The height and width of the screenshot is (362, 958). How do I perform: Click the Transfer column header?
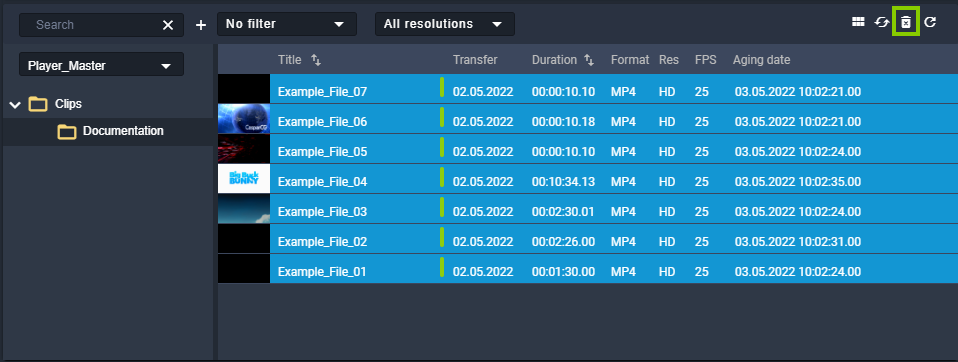tap(475, 60)
